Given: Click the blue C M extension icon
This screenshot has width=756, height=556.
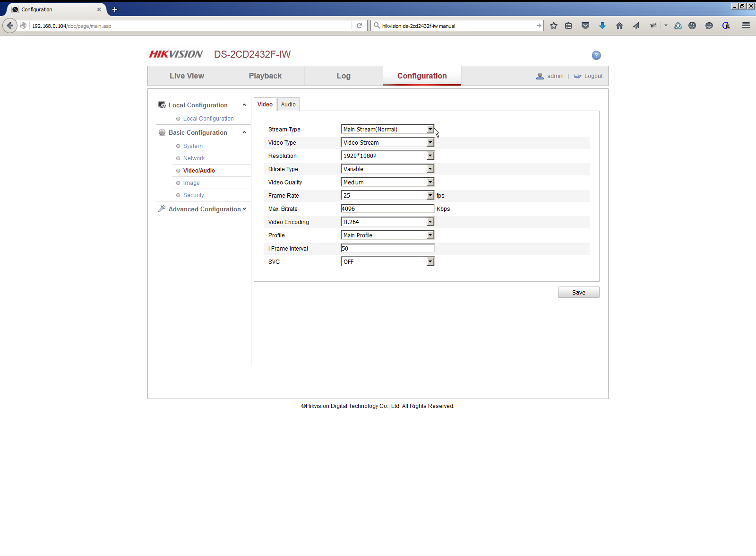Looking at the screenshot, I should [x=726, y=26].
